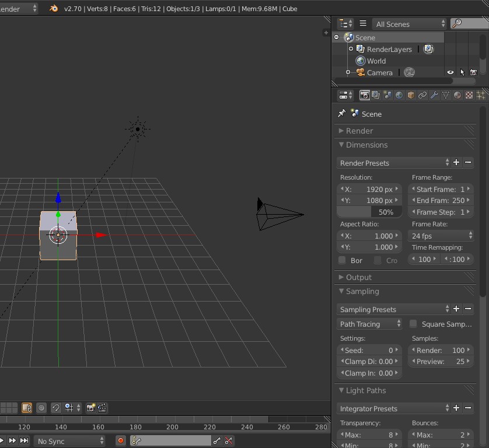
Task: Select the Material sphere properties icon
Action: click(x=457, y=94)
